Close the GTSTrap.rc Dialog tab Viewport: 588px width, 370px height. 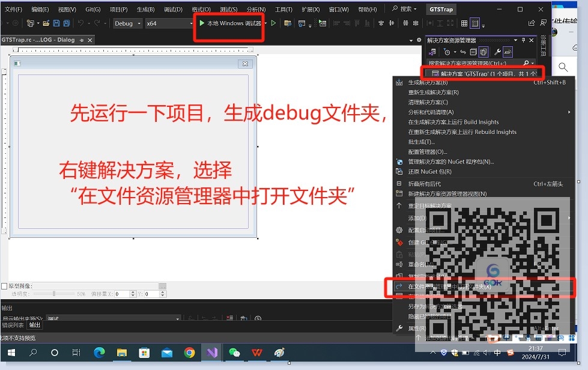point(90,40)
